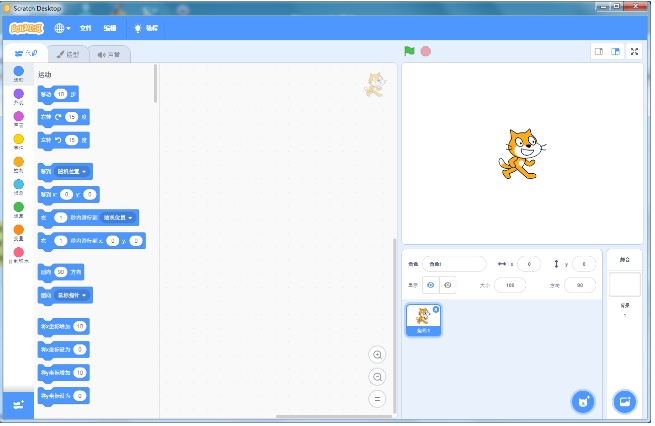Viewport: 655px width, 426px height.
Task: Show the sprite using the eye icon
Action: pos(431,285)
